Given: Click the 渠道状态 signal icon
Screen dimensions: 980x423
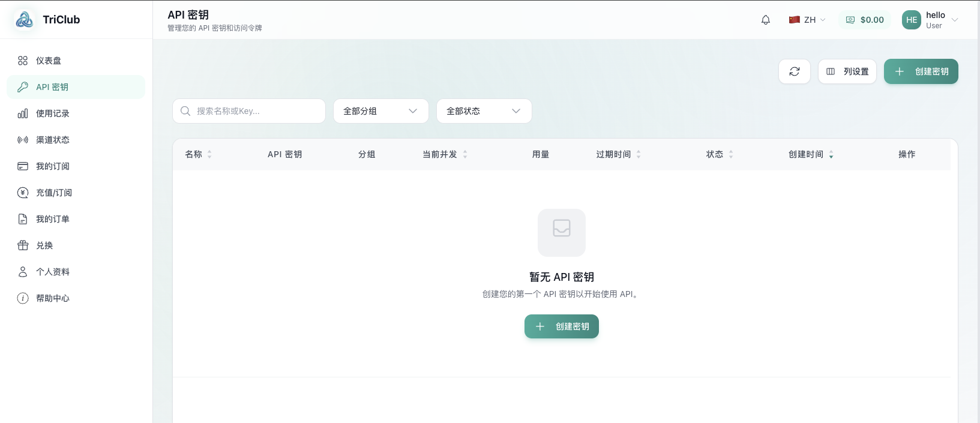Looking at the screenshot, I should pyautogui.click(x=23, y=140).
